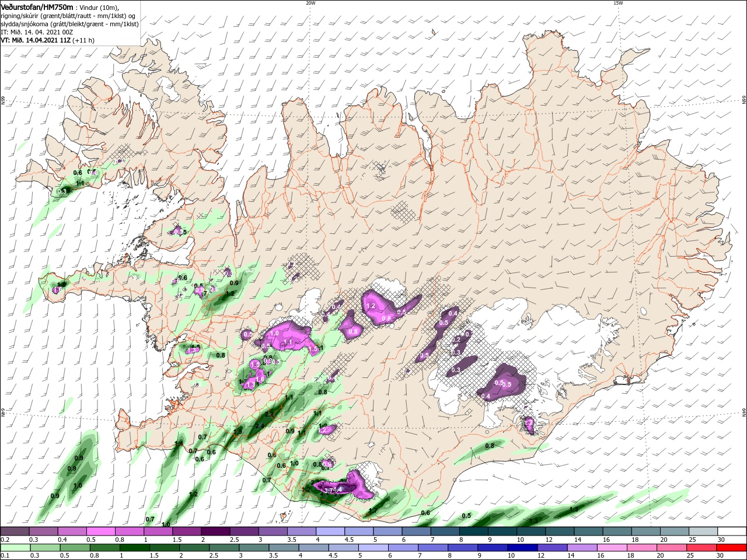Click the "20W" longitude label
The image size is (747, 560).
(x=310, y=3)
